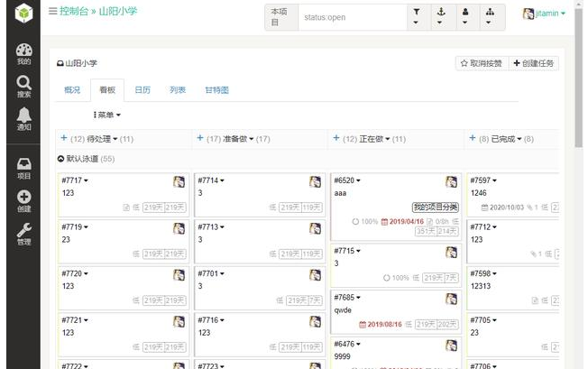Open the hierarchy sitemap icon dropdown

(490, 16)
